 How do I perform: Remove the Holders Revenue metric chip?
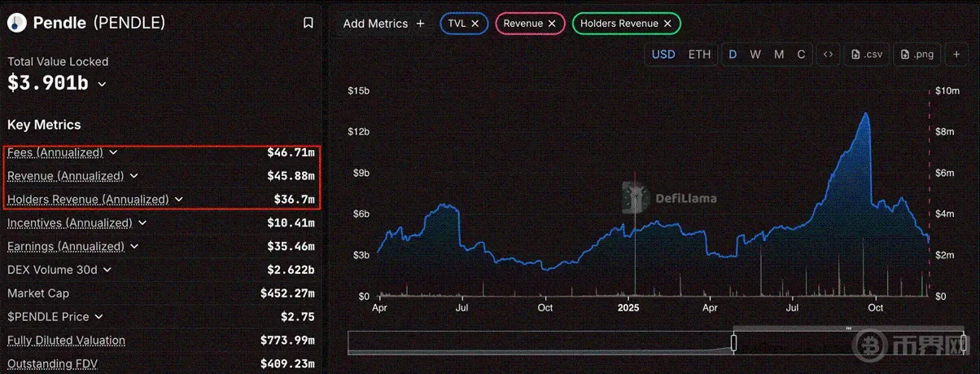667,24
